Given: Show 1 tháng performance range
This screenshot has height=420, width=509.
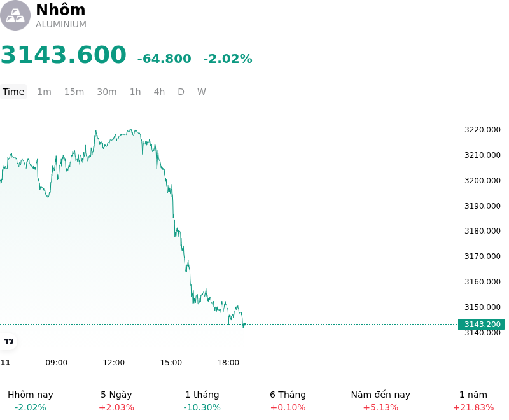Looking at the screenshot, I should point(202,401).
